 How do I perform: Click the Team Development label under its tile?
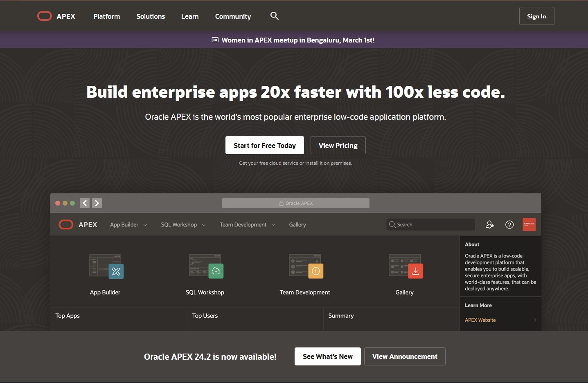click(x=305, y=292)
